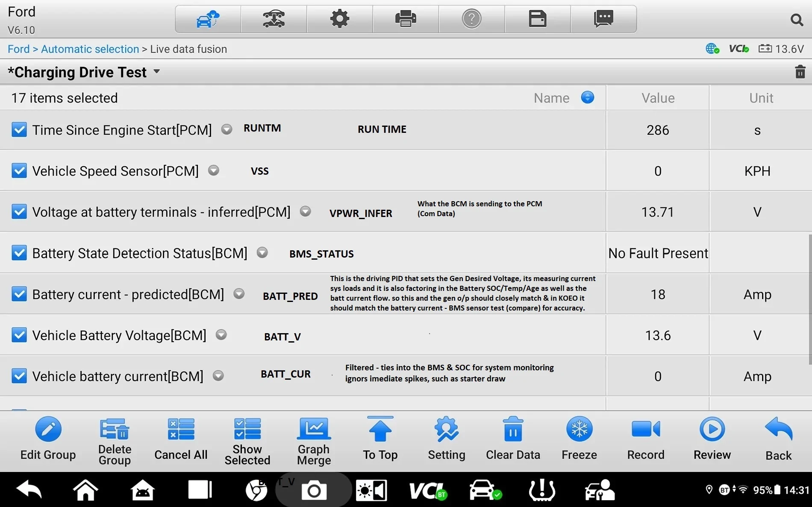Uncheck Time Since Engine Start[PCM]
Screen dimensions: 812x507
(19, 129)
